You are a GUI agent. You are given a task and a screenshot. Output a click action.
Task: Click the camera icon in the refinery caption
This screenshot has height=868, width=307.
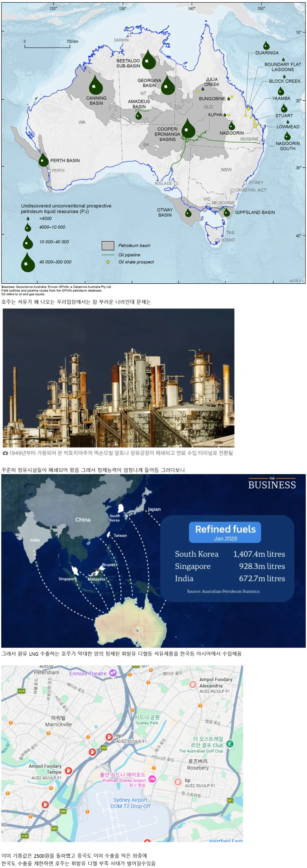[x=5, y=453]
